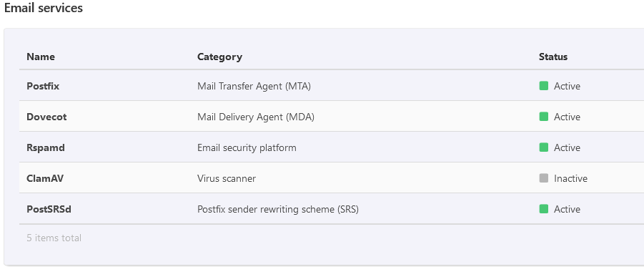
Task: Click the 5 items total footer text
Action: click(54, 238)
